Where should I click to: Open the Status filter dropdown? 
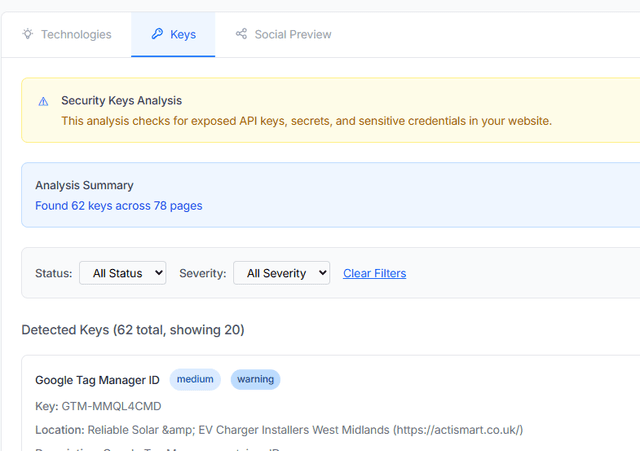[x=122, y=273]
